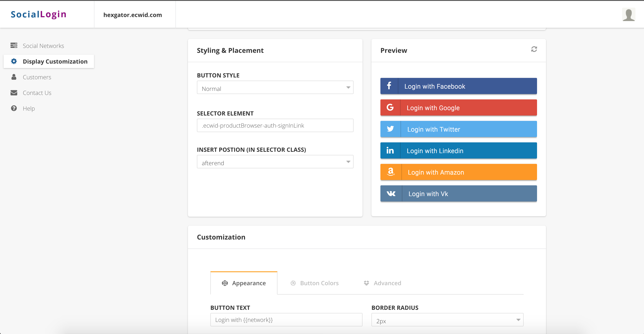The width and height of the screenshot is (644, 334).
Task: Click the BORDER RADIUS label
Action: pos(395,308)
